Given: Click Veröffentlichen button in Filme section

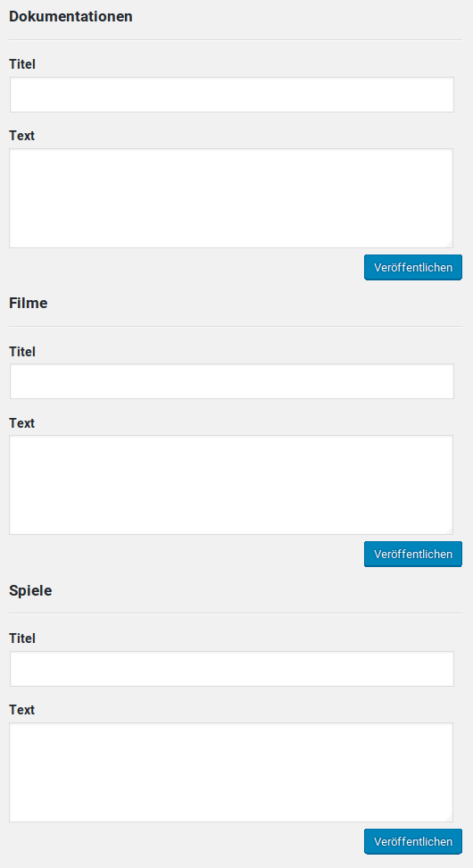Looking at the screenshot, I should 412,555.
